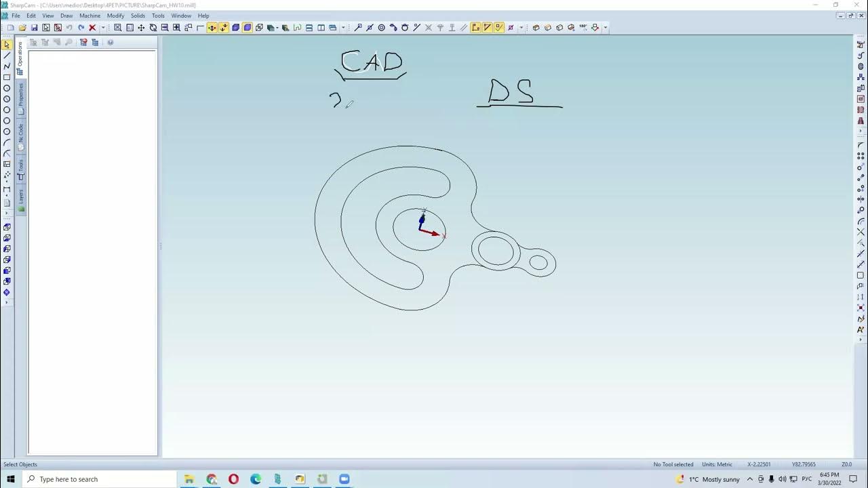The image size is (868, 488).
Task: Switch to the Tools side tab
Action: [20, 169]
